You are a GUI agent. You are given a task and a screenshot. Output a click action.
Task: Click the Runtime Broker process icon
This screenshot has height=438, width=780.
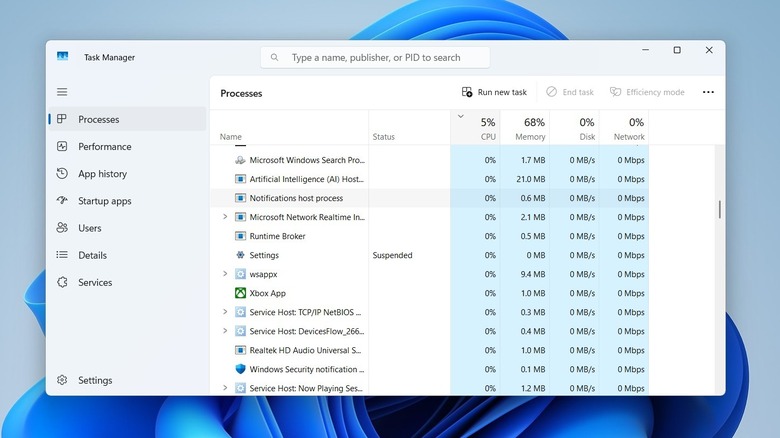(x=240, y=236)
